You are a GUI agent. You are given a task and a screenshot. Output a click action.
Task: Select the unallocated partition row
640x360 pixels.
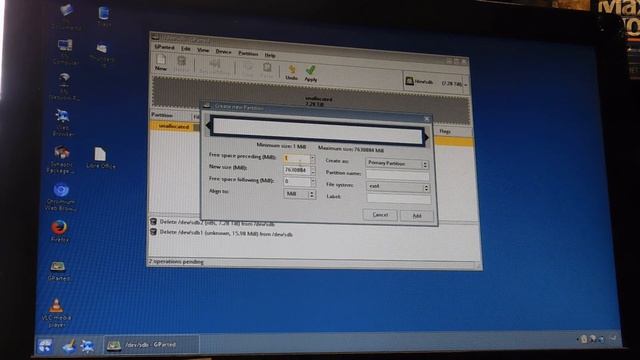pos(174,127)
